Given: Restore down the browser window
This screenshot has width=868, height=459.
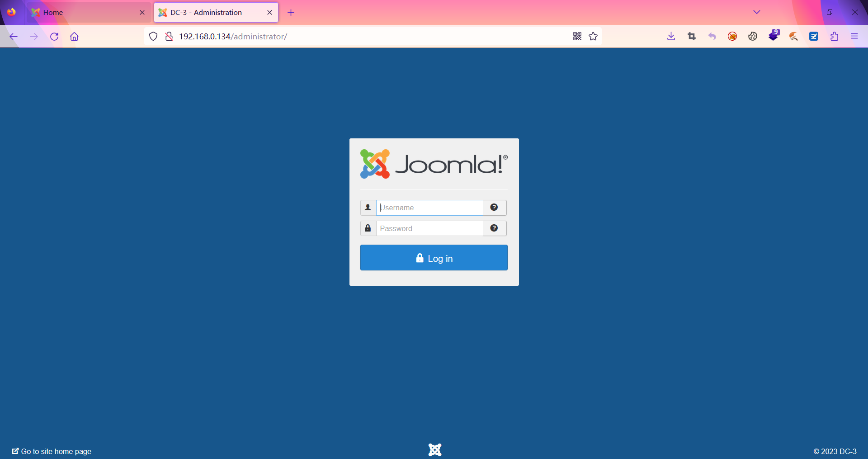Looking at the screenshot, I should pyautogui.click(x=830, y=12).
